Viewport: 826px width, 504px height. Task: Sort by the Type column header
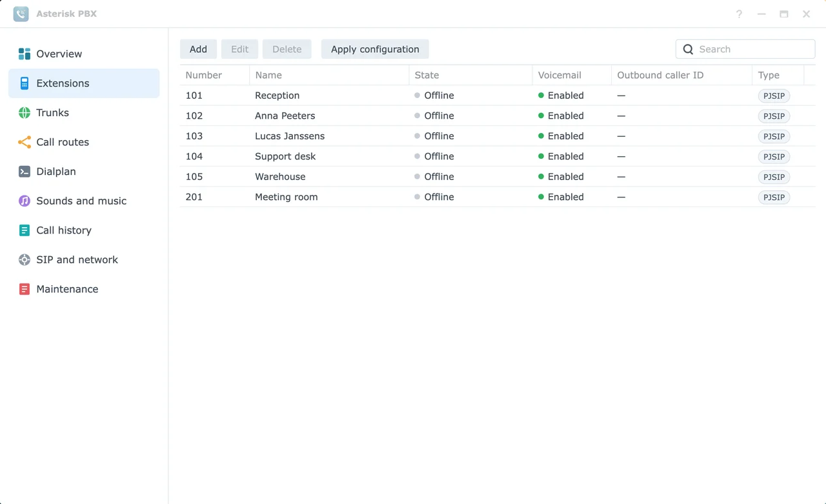coord(778,75)
